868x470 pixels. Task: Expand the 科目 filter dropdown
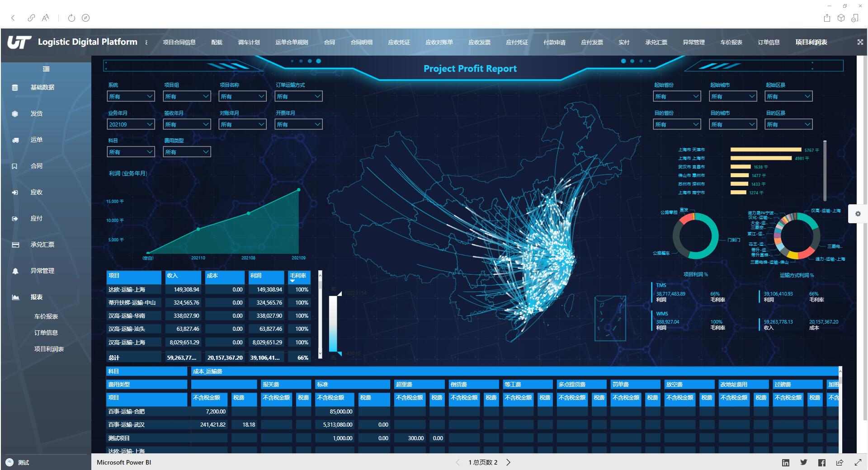coord(131,152)
